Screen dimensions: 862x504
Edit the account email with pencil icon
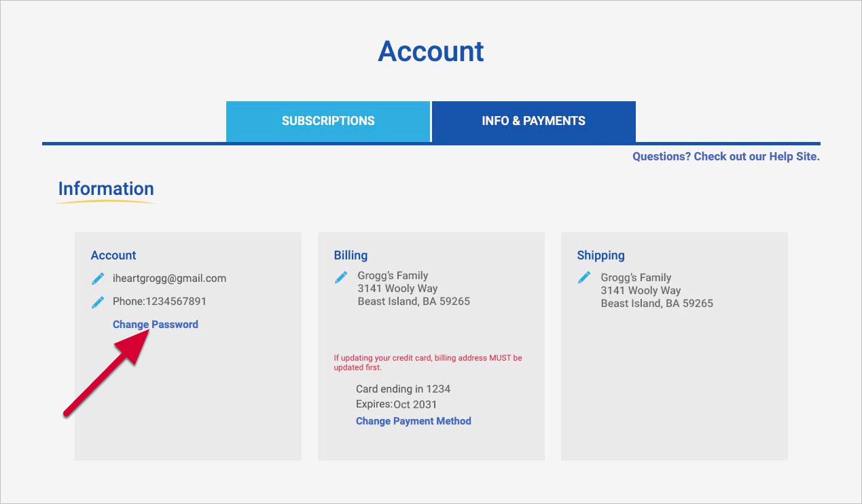tap(98, 278)
